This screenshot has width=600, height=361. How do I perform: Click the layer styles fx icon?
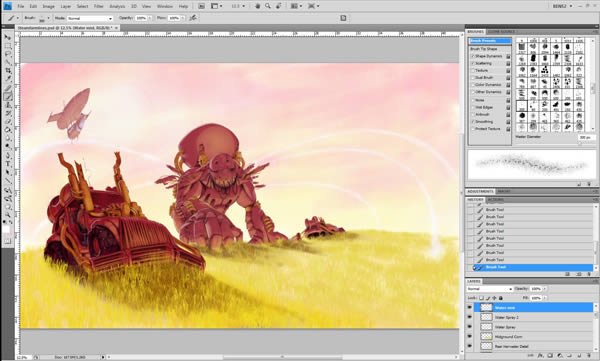[540, 356]
